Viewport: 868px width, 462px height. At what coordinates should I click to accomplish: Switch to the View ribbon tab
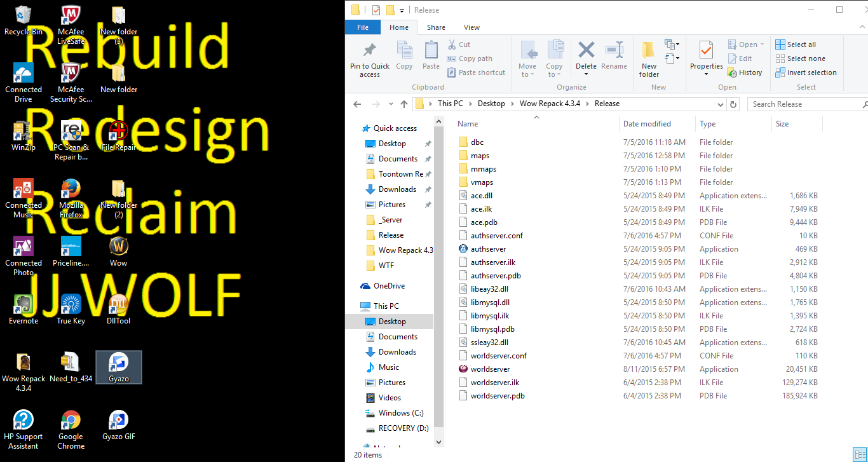[471, 27]
